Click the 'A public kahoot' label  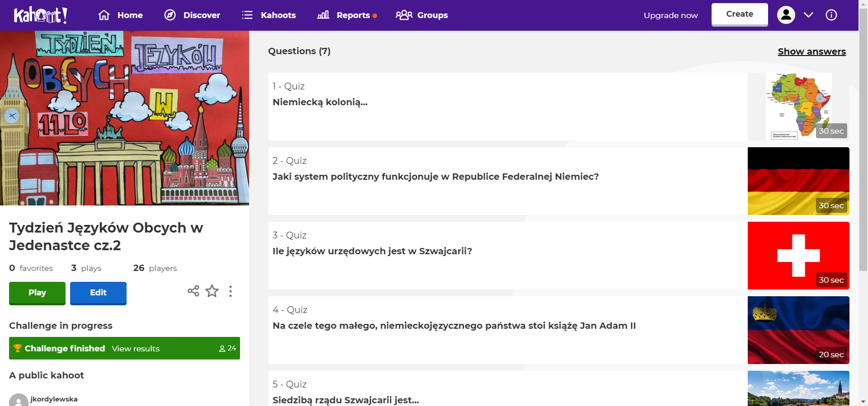point(47,375)
